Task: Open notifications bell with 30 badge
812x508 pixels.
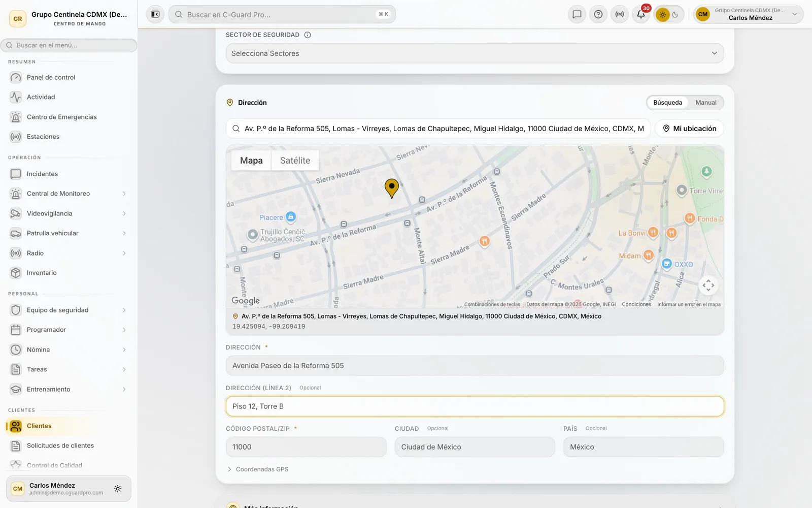Action: 641,14
